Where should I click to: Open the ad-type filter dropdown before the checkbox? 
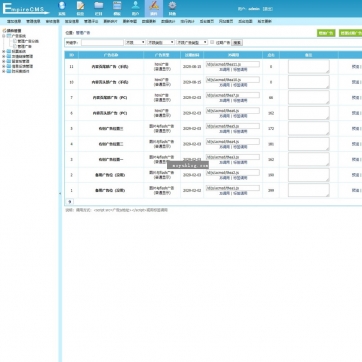(192, 42)
